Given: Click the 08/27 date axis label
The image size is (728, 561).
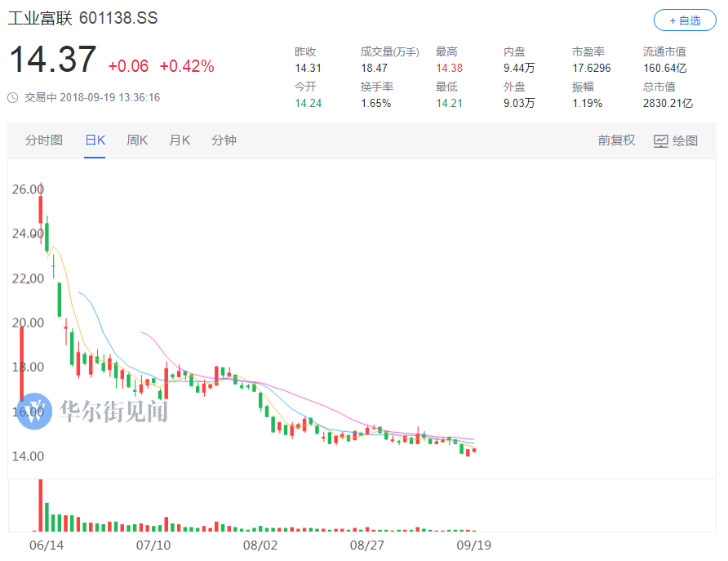Looking at the screenshot, I should 366,544.
